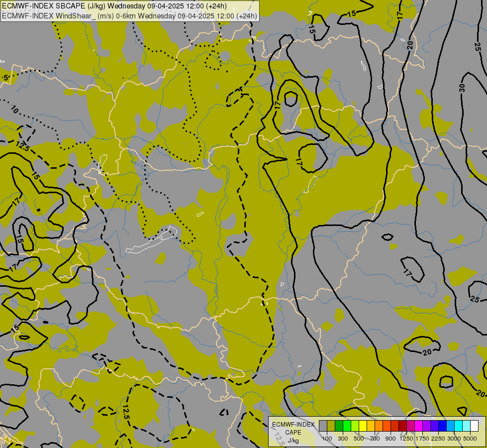Click the WindShear 0-6km title line
The height and width of the screenshot is (448, 487).
coord(129,16)
